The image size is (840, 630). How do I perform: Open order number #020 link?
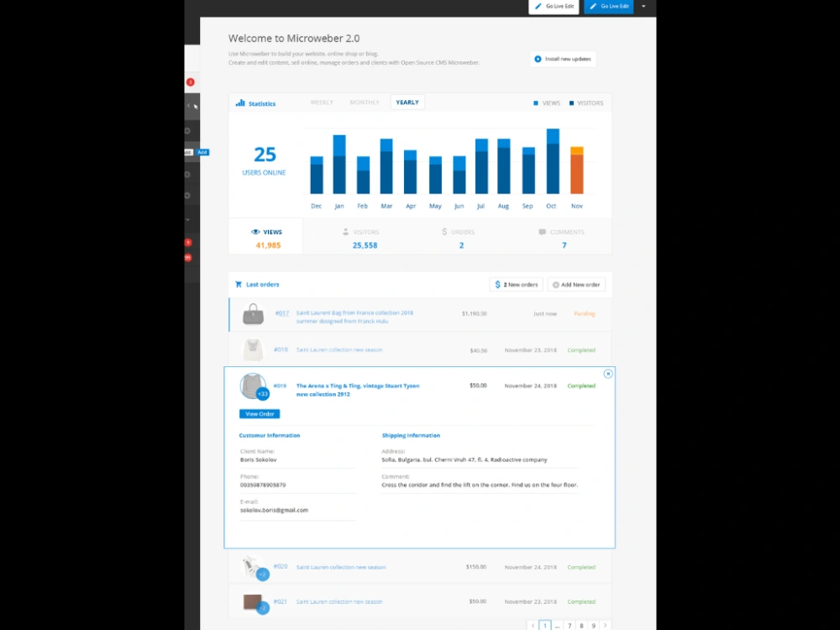click(x=281, y=566)
